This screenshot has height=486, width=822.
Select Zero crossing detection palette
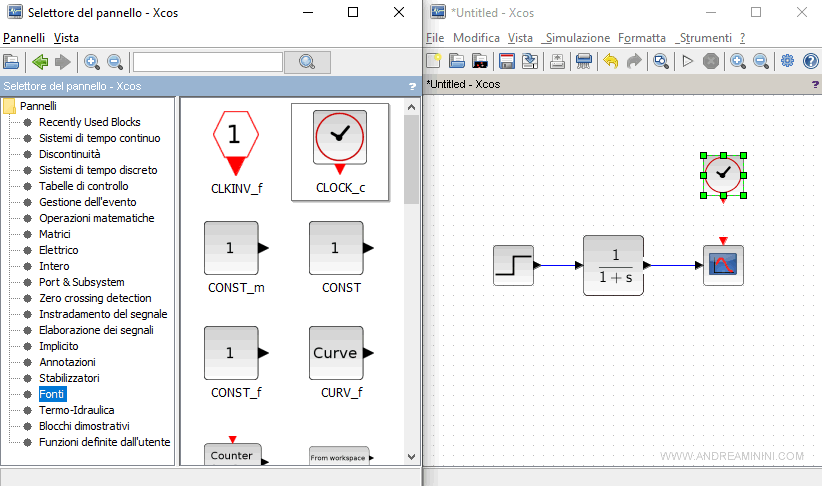point(95,298)
